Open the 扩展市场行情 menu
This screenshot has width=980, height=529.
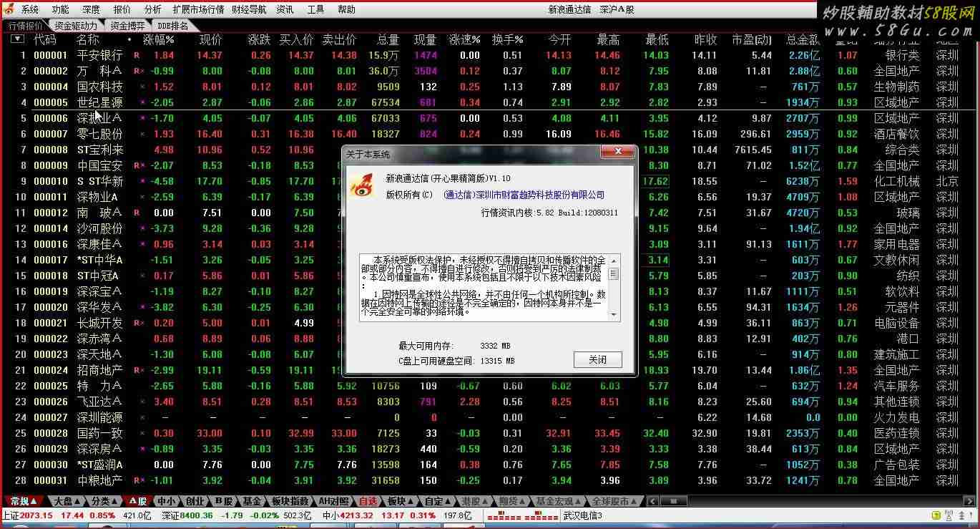[198, 9]
